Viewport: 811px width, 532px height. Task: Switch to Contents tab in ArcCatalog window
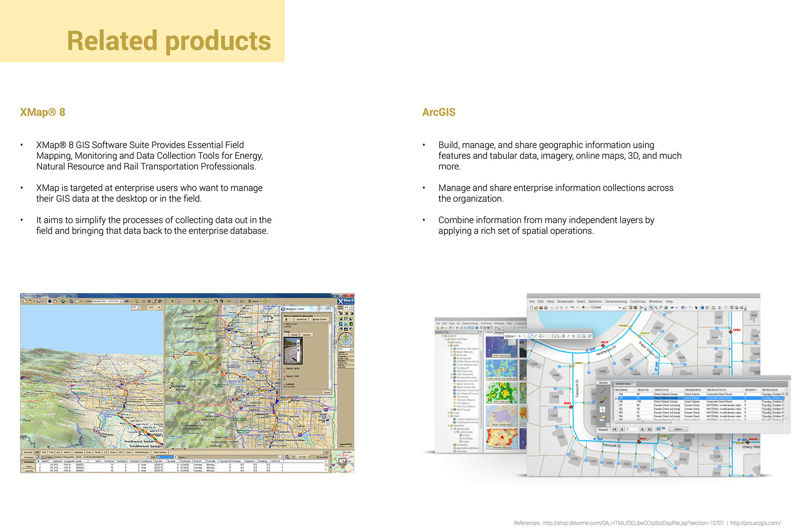pos(488,332)
